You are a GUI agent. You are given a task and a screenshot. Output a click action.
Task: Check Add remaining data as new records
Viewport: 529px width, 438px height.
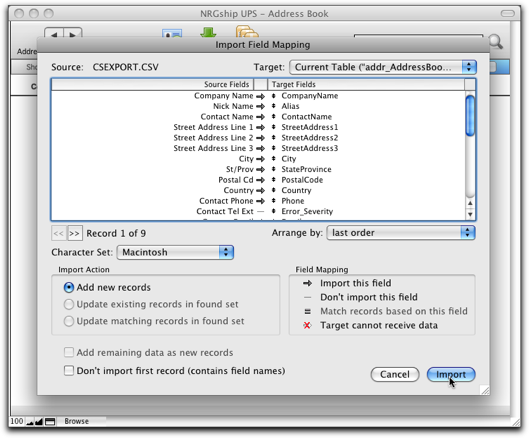69,352
